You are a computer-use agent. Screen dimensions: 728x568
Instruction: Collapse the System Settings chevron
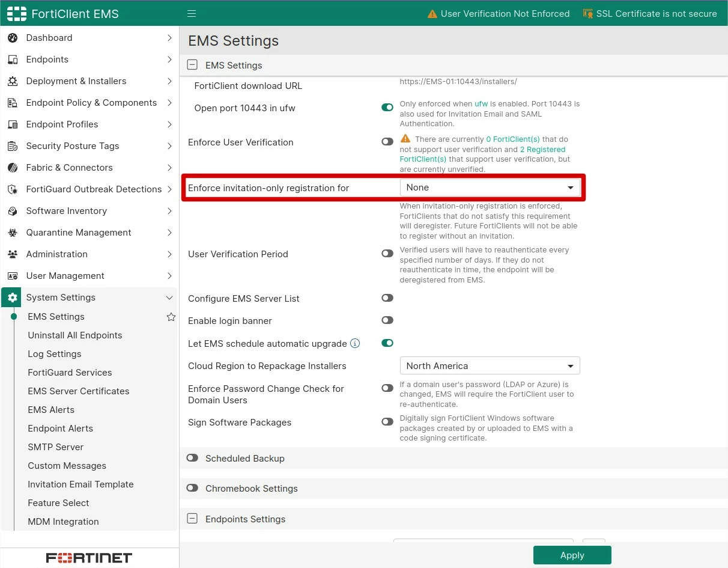point(169,298)
